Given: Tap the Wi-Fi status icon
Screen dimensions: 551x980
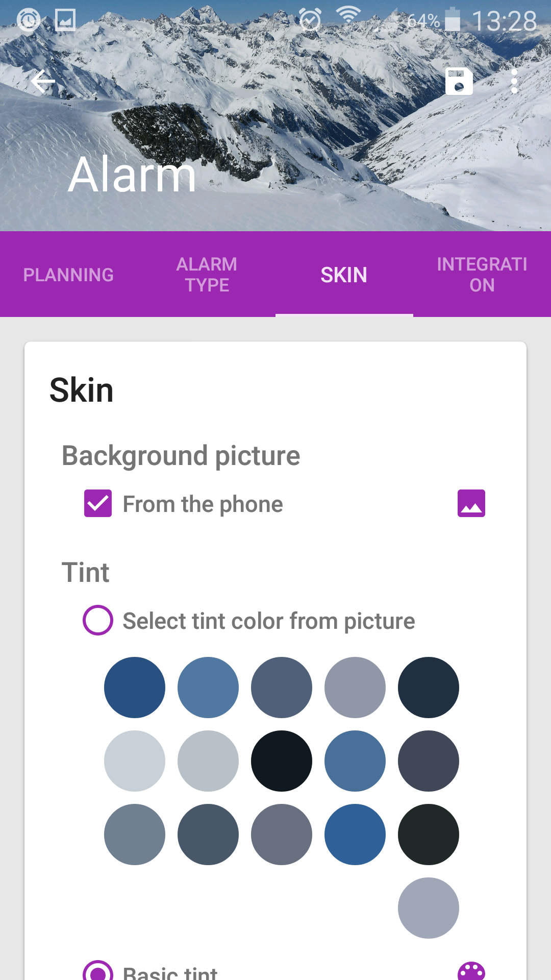Looking at the screenshot, I should pyautogui.click(x=349, y=16).
